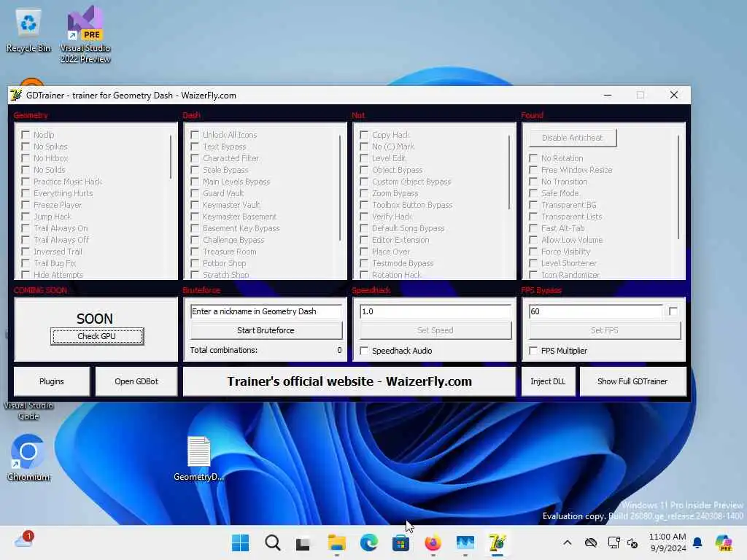This screenshot has height=560, width=747.
Task: Check the Freeze Player option
Action: 26,205
